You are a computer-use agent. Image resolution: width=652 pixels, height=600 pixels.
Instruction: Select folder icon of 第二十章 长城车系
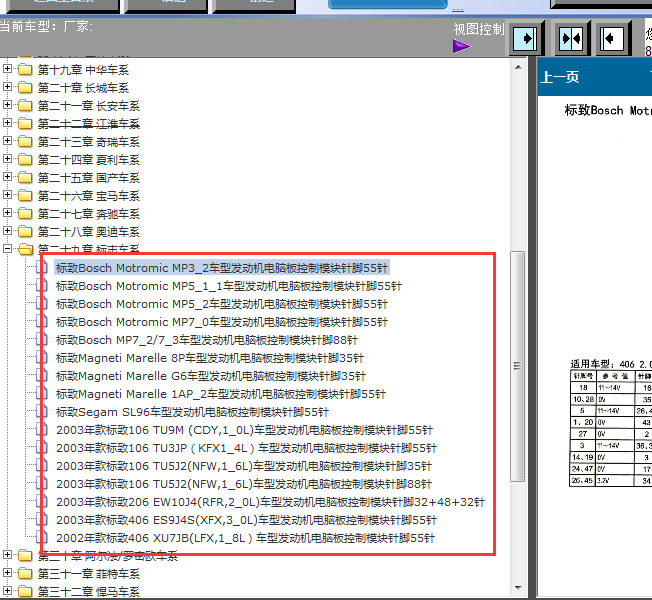coord(25,87)
